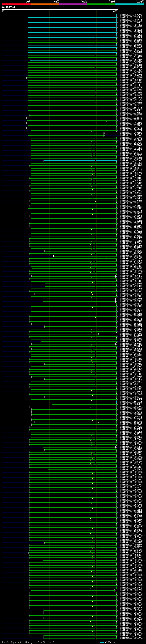This screenshot has height=644, width=146.
Task: Click hit label UniRef100_O82574
Action: click(131, 130)
